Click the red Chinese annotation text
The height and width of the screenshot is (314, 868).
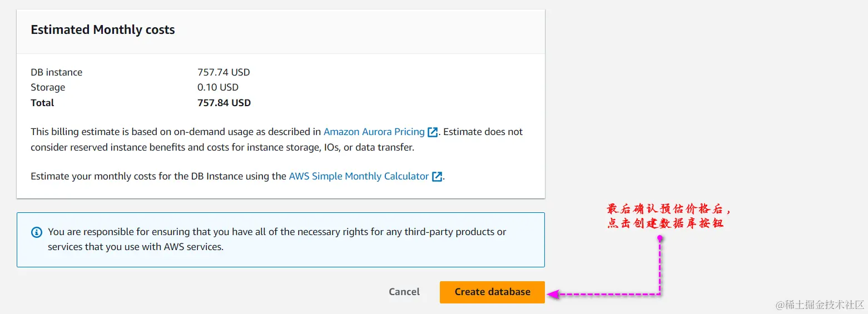coord(667,216)
